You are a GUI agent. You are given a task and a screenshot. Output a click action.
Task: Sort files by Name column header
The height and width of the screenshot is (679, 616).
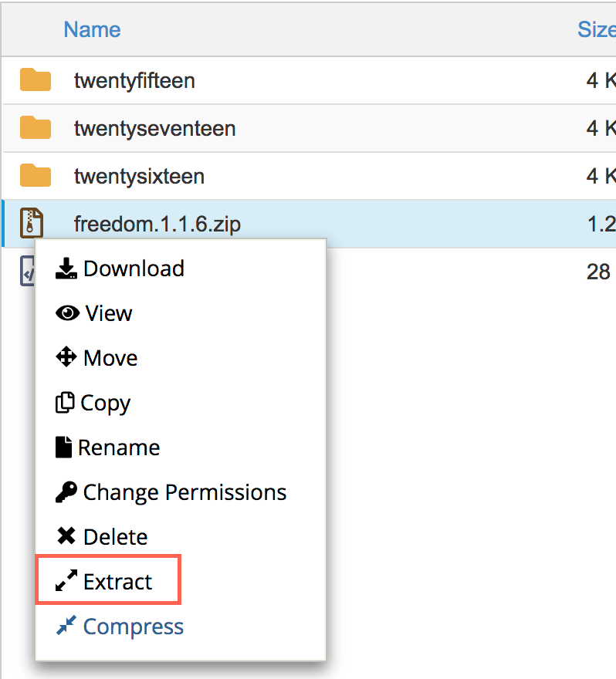point(92,30)
